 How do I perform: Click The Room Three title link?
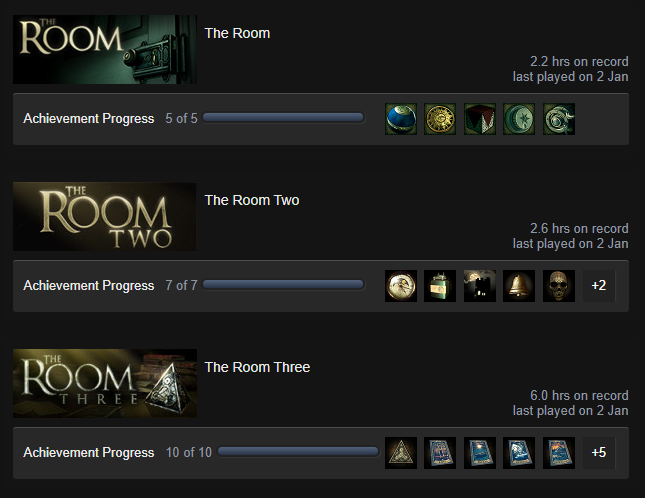(x=257, y=367)
